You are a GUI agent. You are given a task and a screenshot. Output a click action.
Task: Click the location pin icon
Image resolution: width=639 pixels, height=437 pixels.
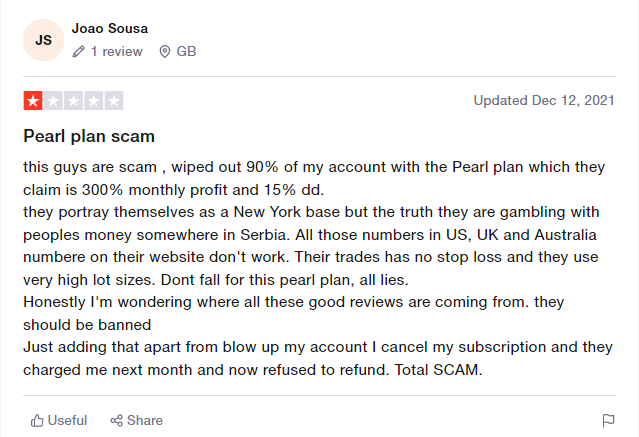pyautogui.click(x=164, y=51)
